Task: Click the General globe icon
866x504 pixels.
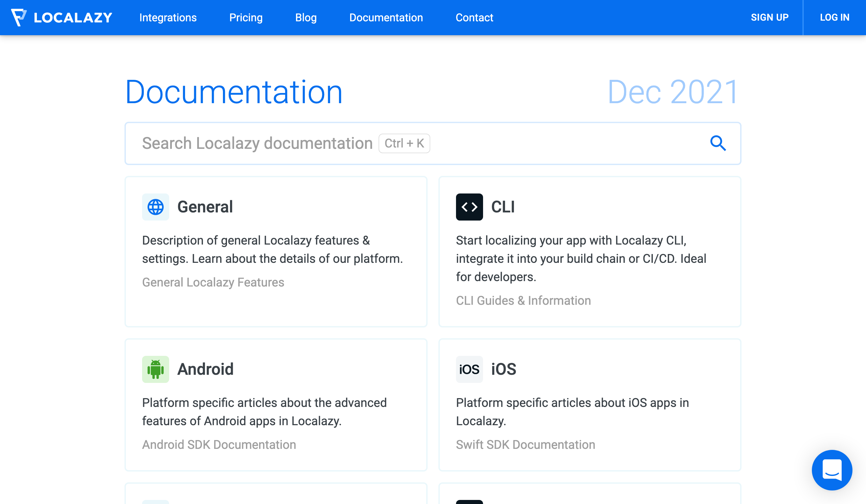Action: [x=155, y=207]
